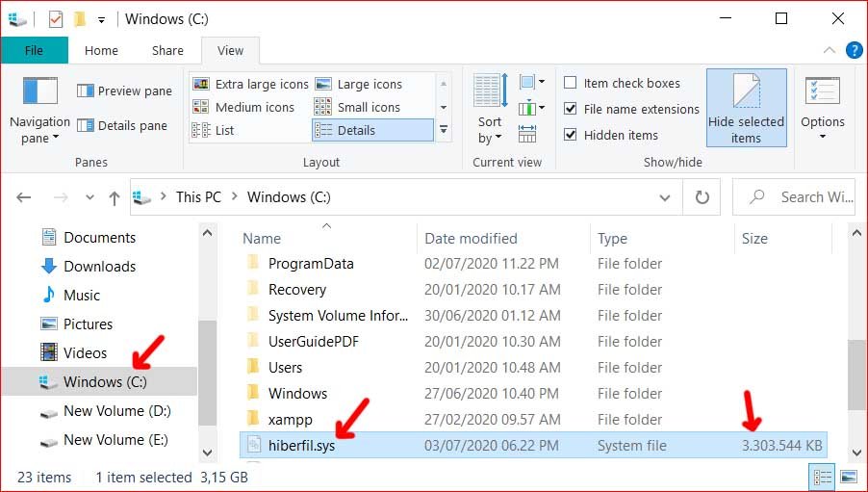Select Windows (C:) in navigation pane
The height and width of the screenshot is (492, 868).
[100, 381]
